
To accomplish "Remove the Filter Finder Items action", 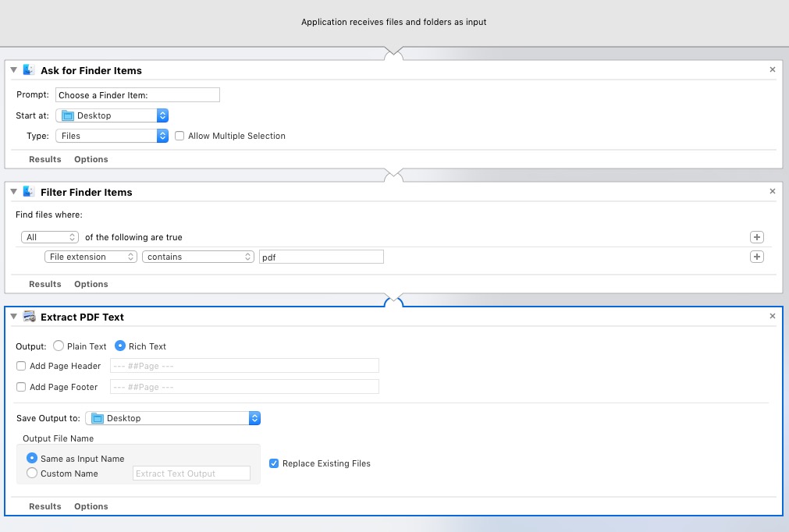I will click(x=773, y=191).
